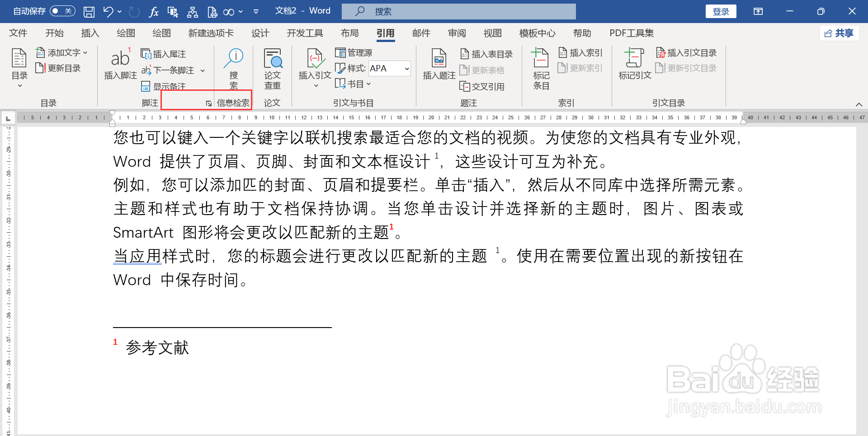Viewport: 868px width, 436px height.
Task: Open the 开发工具 tab
Action: (305, 33)
